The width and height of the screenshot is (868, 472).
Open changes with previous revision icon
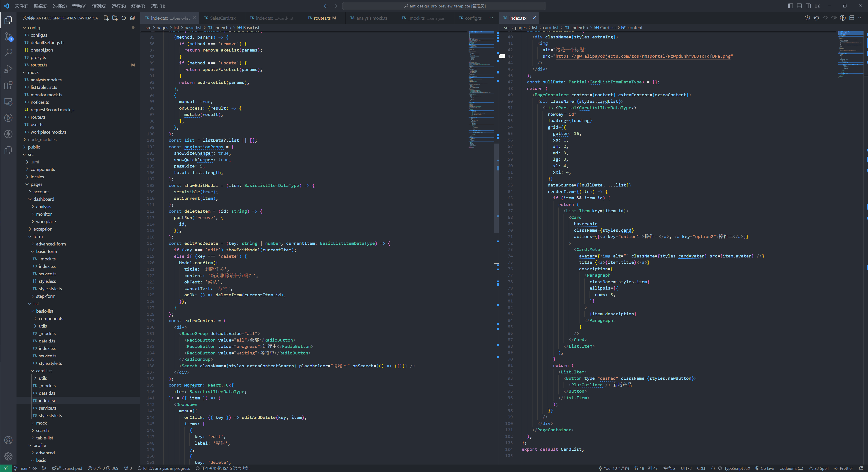point(816,18)
